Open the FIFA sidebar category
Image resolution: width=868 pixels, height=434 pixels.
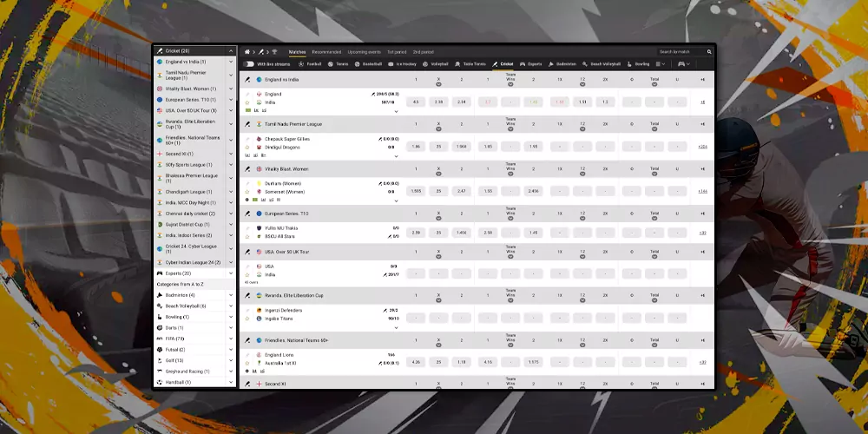coord(194,339)
